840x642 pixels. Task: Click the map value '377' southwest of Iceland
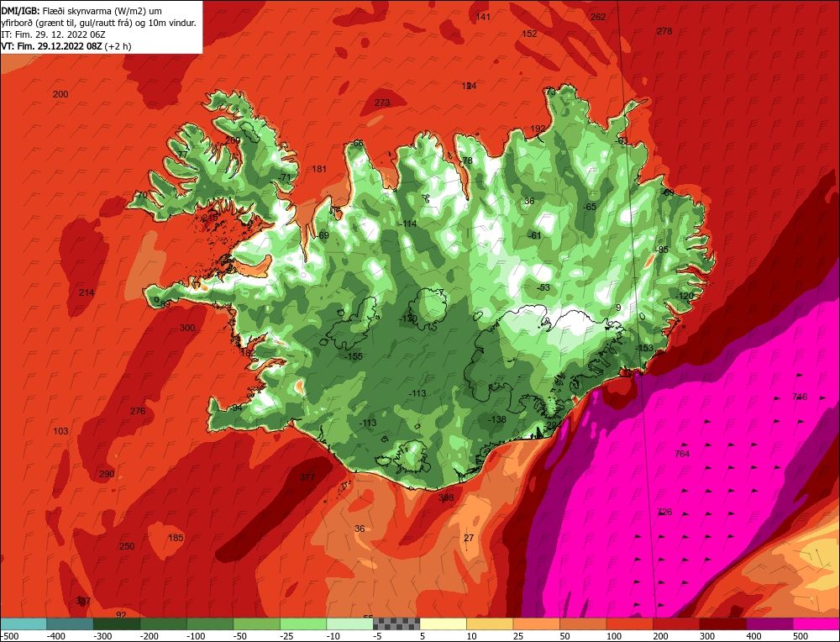pyautogui.click(x=307, y=477)
